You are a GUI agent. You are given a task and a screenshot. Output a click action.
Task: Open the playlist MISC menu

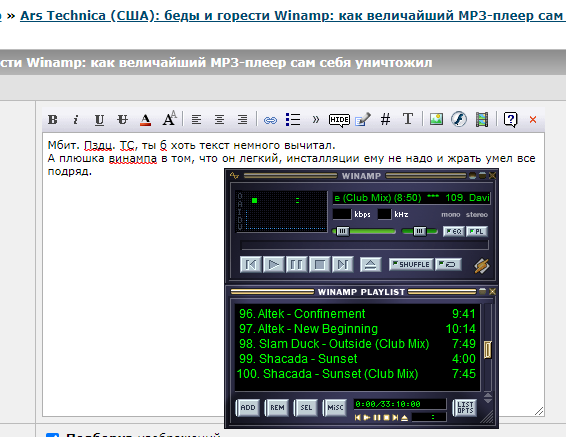(x=335, y=408)
